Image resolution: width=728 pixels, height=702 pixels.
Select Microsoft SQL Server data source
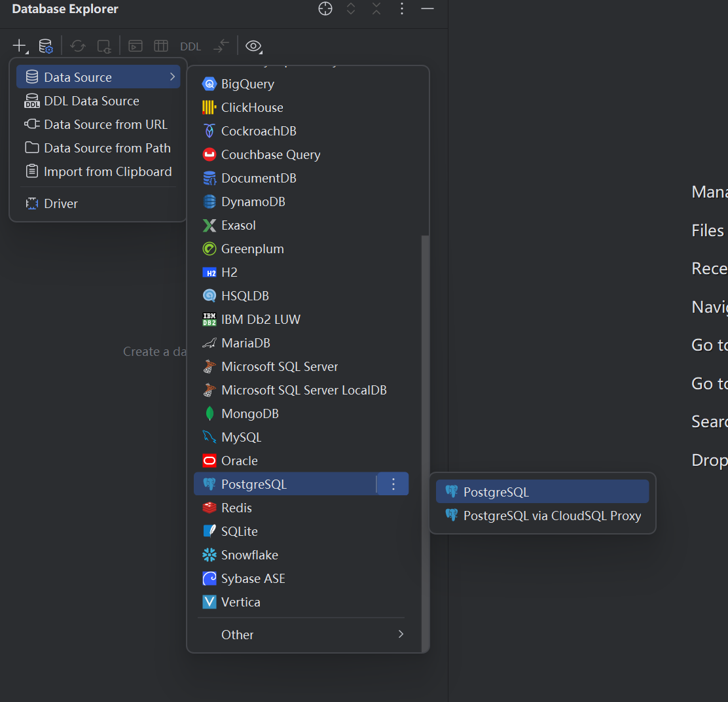pos(301,366)
